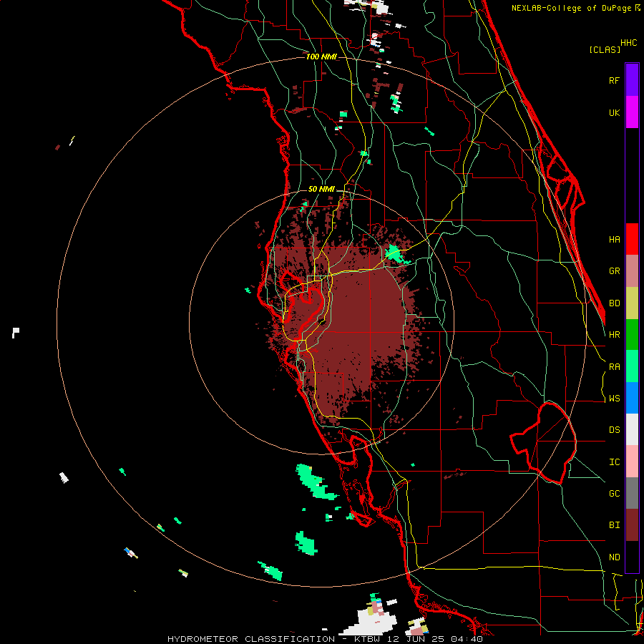This screenshot has height=644, width=644.
Task: Click the 'GR' legend label
Action: [614, 271]
